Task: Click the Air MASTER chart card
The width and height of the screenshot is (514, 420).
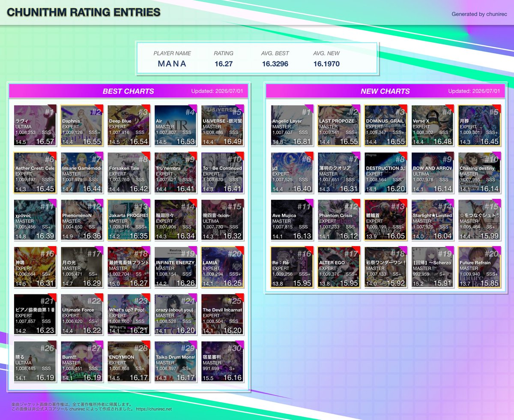Action: tap(176, 125)
